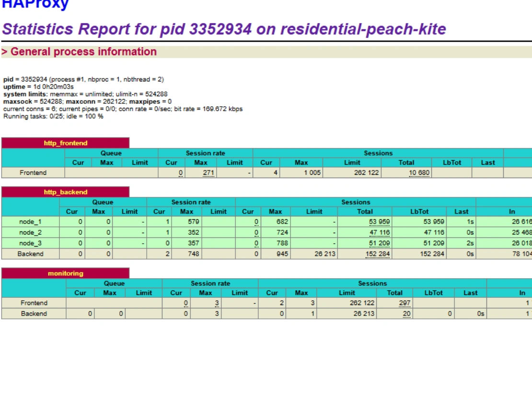The width and height of the screenshot is (532, 395).
Task: Click the node_1 server row label
Action: [31, 222]
